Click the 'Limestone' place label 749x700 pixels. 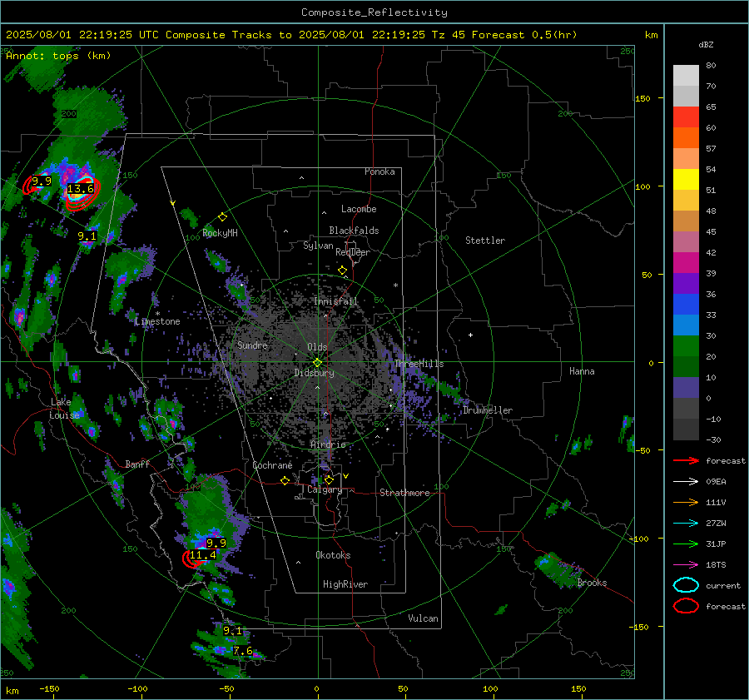tap(157, 321)
